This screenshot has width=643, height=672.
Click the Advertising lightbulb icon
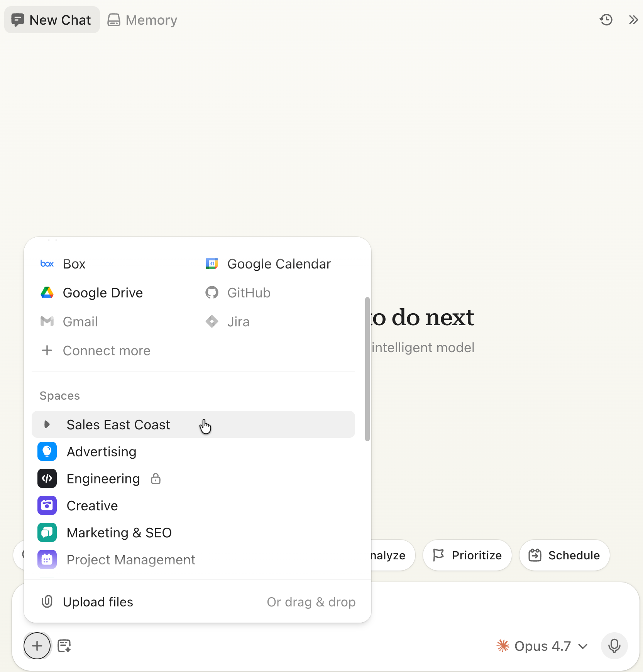[x=47, y=451]
